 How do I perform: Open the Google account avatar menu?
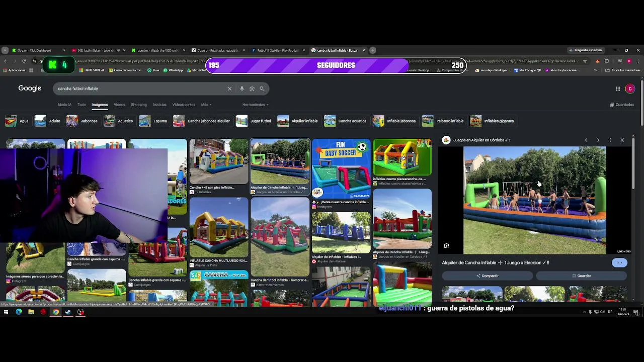click(x=630, y=88)
